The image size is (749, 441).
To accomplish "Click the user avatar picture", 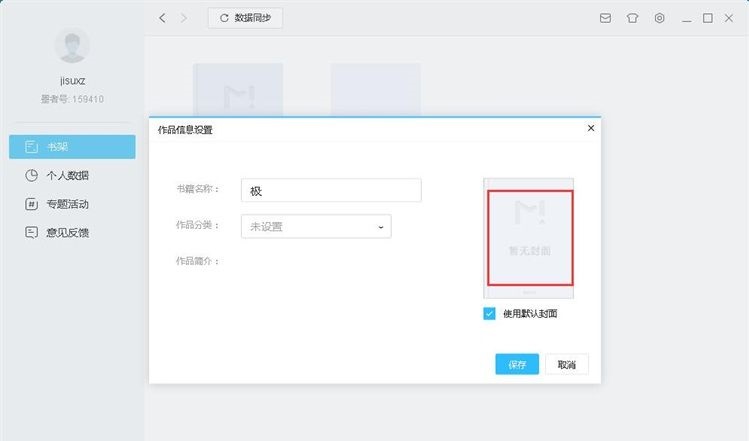I will (x=72, y=45).
